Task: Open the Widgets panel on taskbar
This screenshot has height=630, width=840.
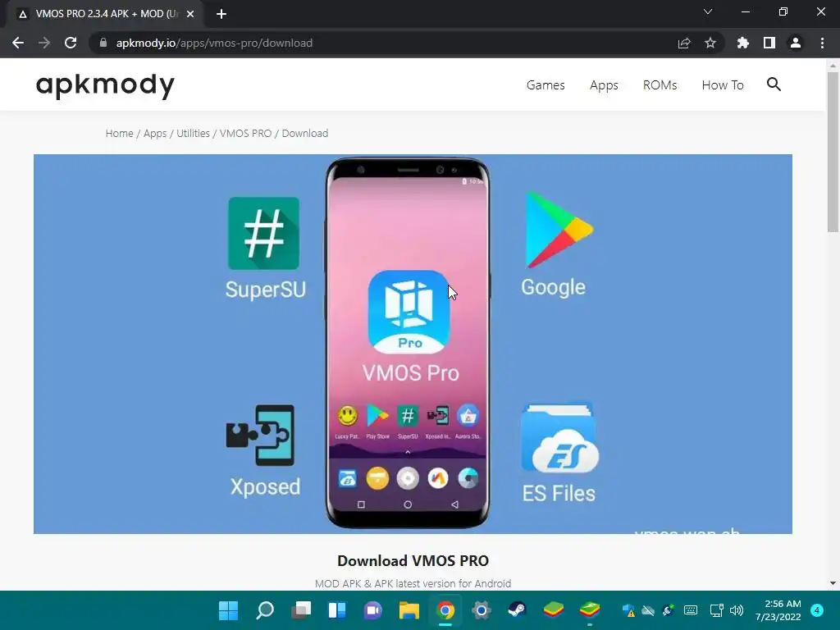Action: click(337, 610)
